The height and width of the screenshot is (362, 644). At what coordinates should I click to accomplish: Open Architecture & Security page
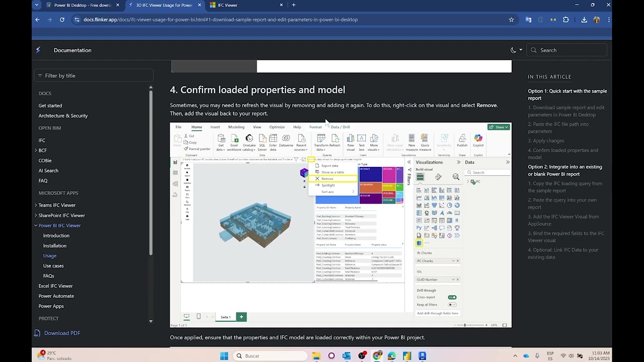pos(63,116)
